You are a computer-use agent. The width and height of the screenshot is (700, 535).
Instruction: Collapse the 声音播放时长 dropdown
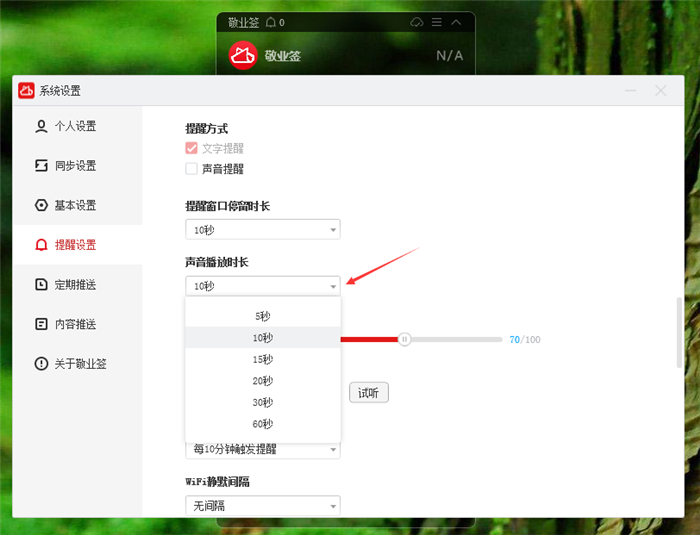(x=263, y=286)
